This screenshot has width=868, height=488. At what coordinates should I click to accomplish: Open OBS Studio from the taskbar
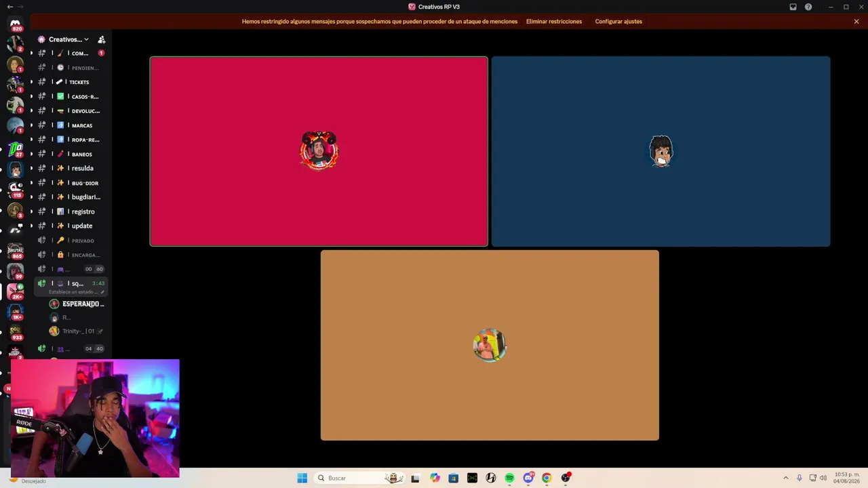(566, 478)
